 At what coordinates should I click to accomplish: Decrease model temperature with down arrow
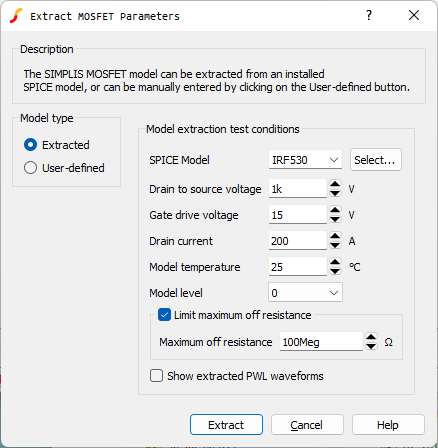(335, 271)
